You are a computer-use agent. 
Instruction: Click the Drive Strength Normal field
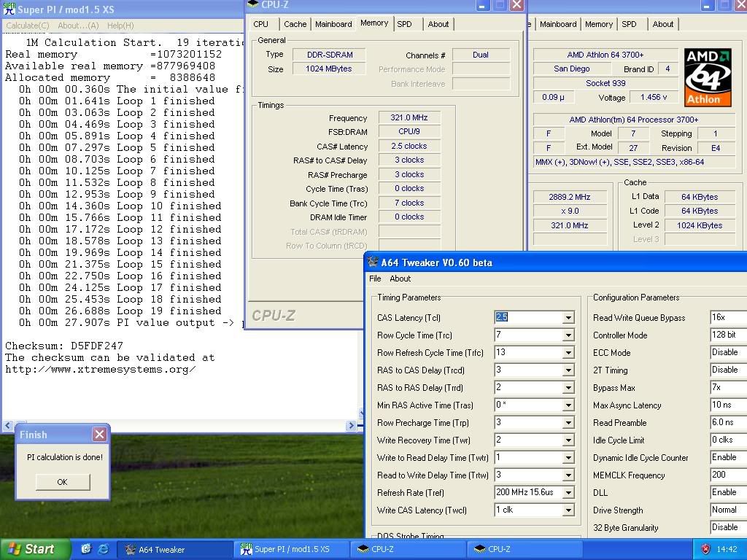729,510
